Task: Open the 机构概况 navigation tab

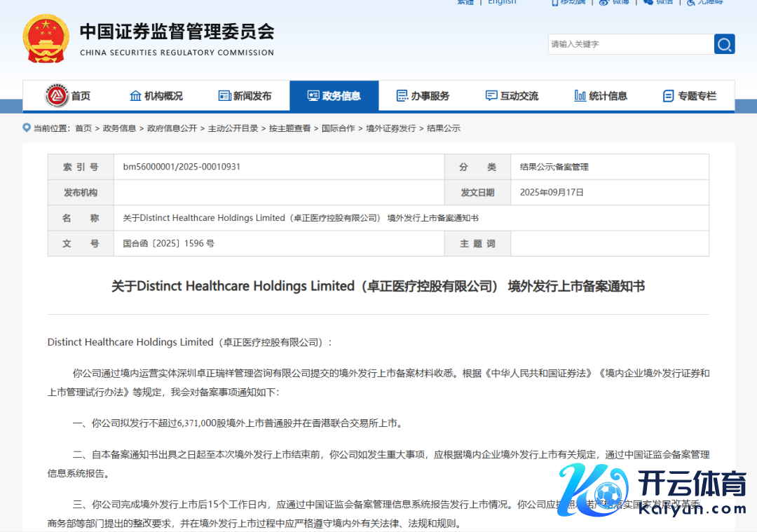Action: pos(156,96)
